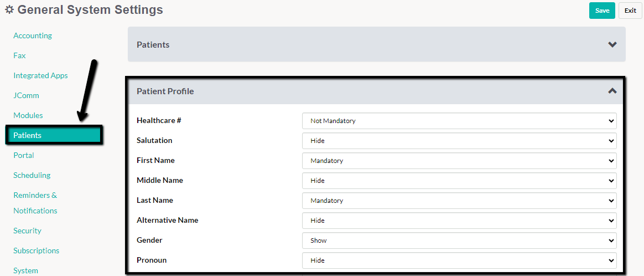Select Modules in the sidebar
The height and width of the screenshot is (276, 644).
coord(28,115)
